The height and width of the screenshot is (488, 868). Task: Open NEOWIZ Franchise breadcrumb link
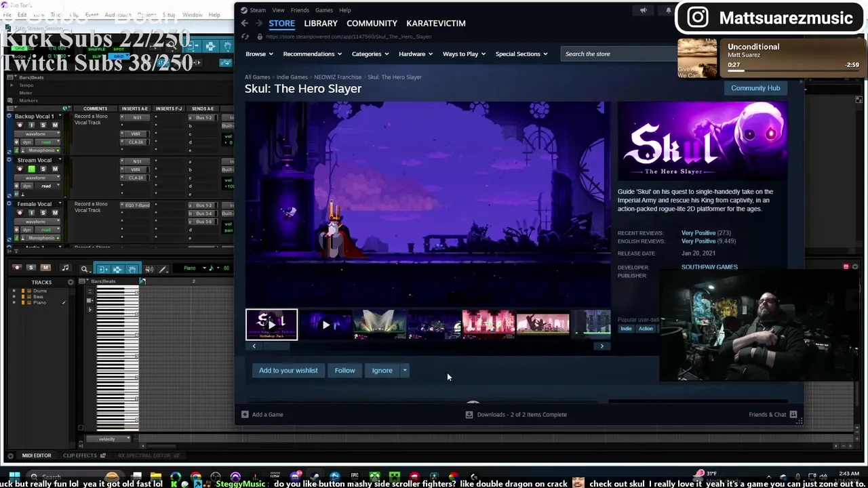pyautogui.click(x=338, y=77)
